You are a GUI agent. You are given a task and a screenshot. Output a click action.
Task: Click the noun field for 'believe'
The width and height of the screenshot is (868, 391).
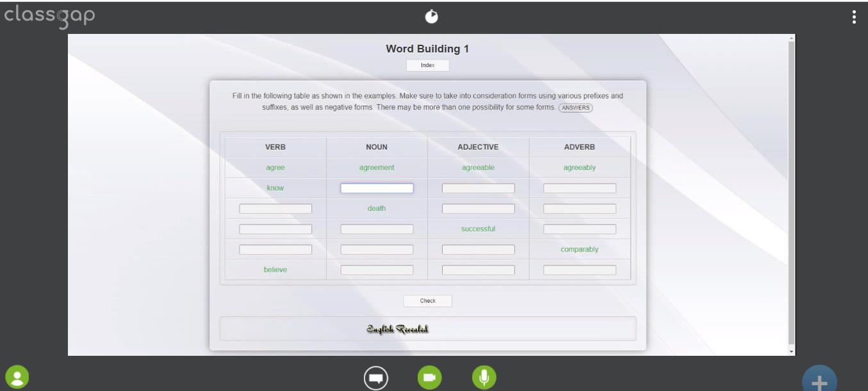click(x=377, y=270)
